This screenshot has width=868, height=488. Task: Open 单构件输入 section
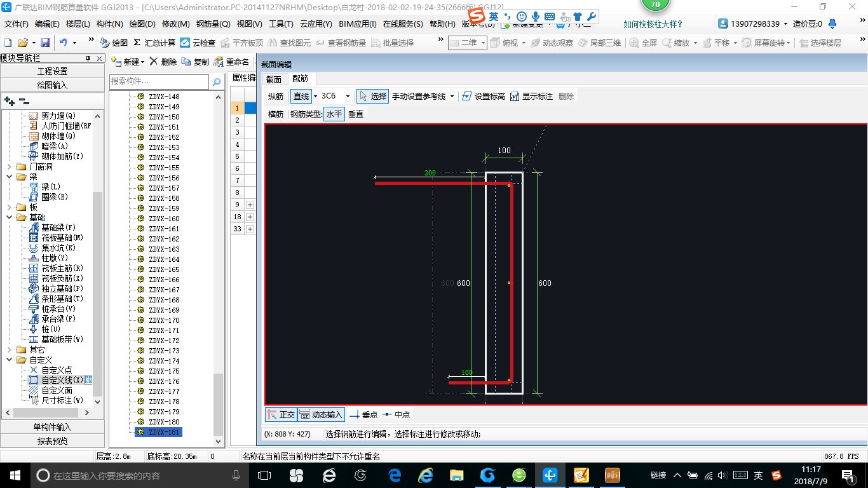[52, 427]
